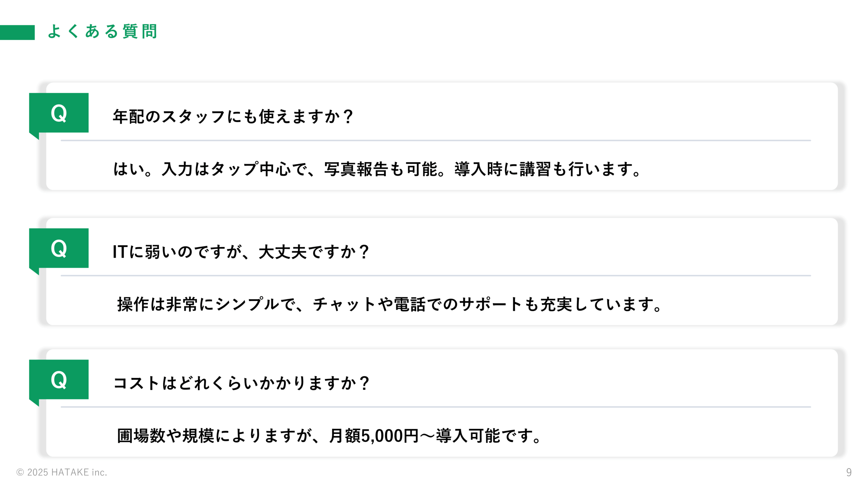
Task: Click the divider line in the first FAQ card
Action: pos(436,140)
